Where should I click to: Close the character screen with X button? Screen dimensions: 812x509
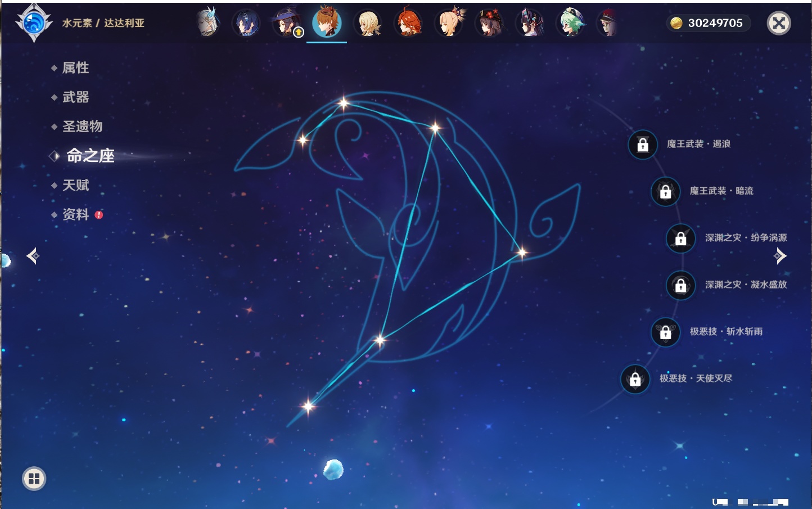click(x=779, y=23)
